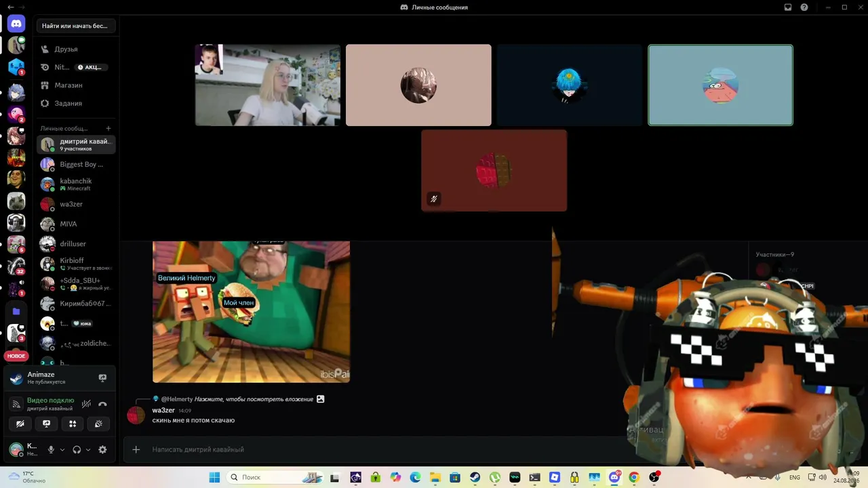Image resolution: width=868 pixels, height=488 pixels.
Task: Open wa3zer's profile from message username
Action: coord(163,410)
